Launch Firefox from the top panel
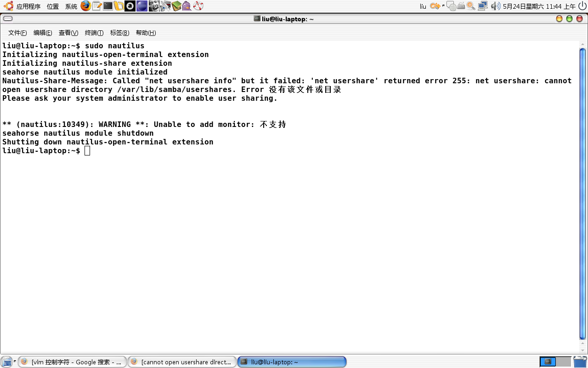This screenshot has width=588, height=368. point(85,6)
